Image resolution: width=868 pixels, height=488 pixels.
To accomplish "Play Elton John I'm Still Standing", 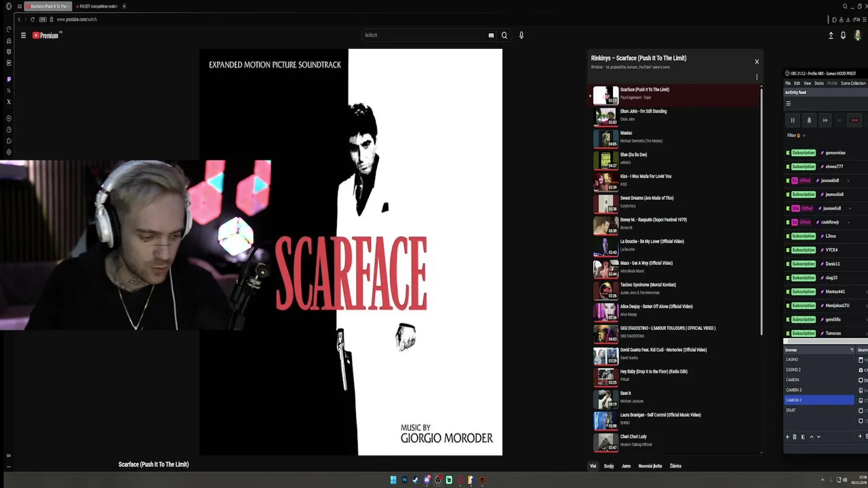I will (x=676, y=117).
